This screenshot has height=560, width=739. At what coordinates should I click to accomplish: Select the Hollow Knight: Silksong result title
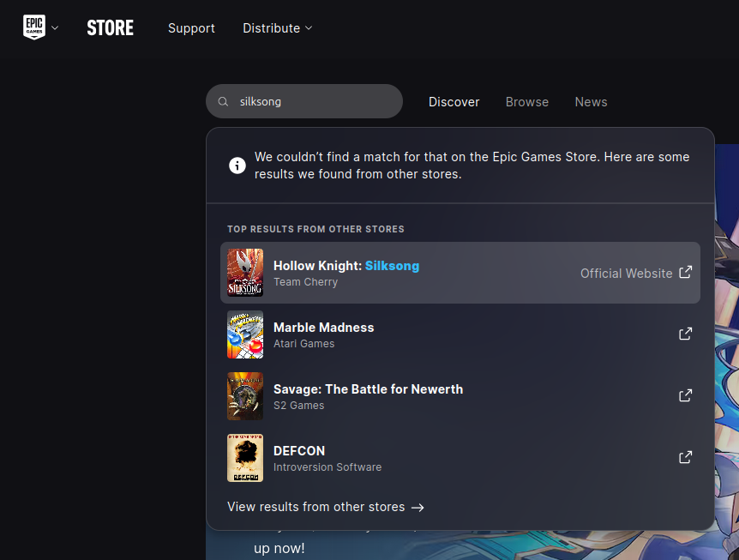point(346,266)
